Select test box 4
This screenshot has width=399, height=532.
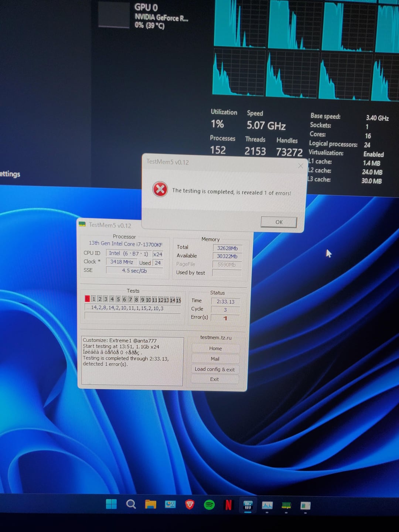pyautogui.click(x=112, y=299)
